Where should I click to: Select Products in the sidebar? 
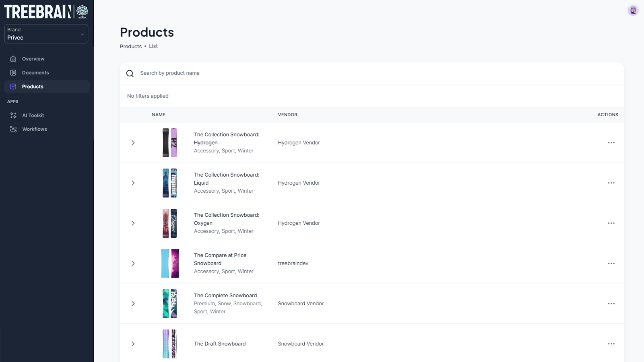tap(33, 86)
